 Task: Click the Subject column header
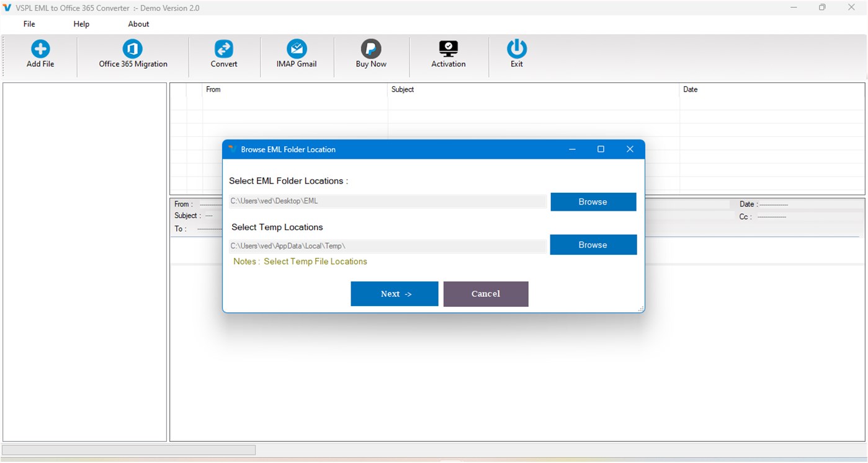coord(403,89)
